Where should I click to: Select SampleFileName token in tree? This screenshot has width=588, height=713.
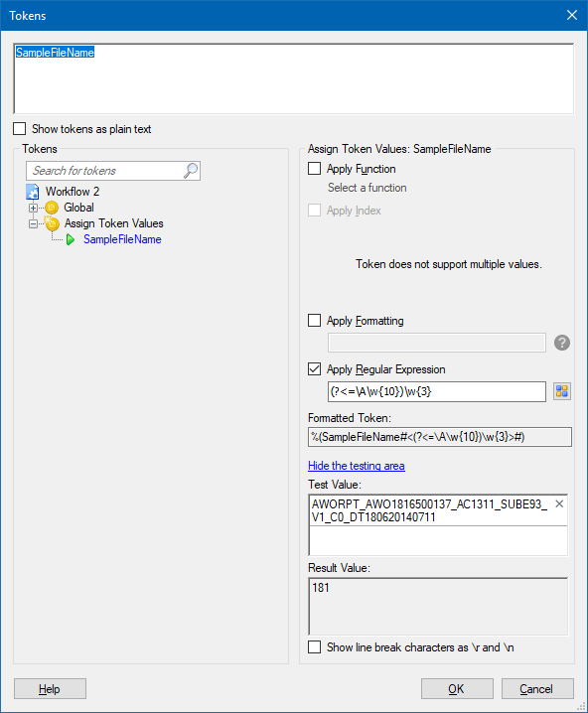[x=122, y=239]
